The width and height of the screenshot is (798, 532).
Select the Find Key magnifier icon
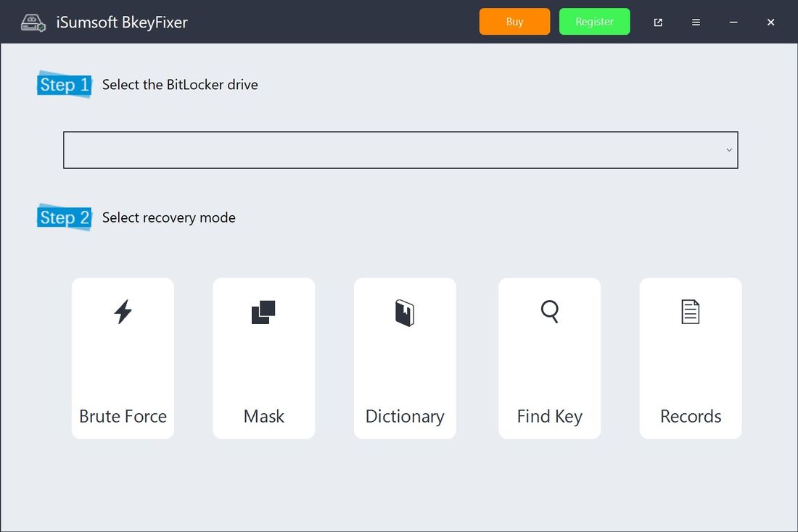coord(549,312)
